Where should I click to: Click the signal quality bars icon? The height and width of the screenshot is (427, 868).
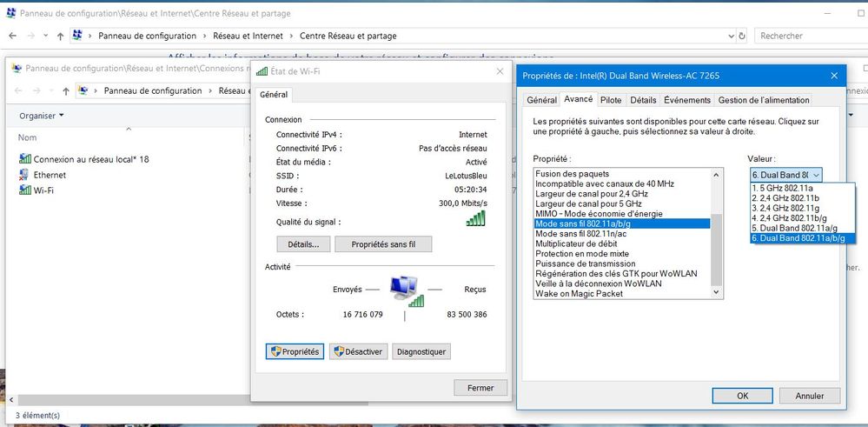[x=475, y=220]
